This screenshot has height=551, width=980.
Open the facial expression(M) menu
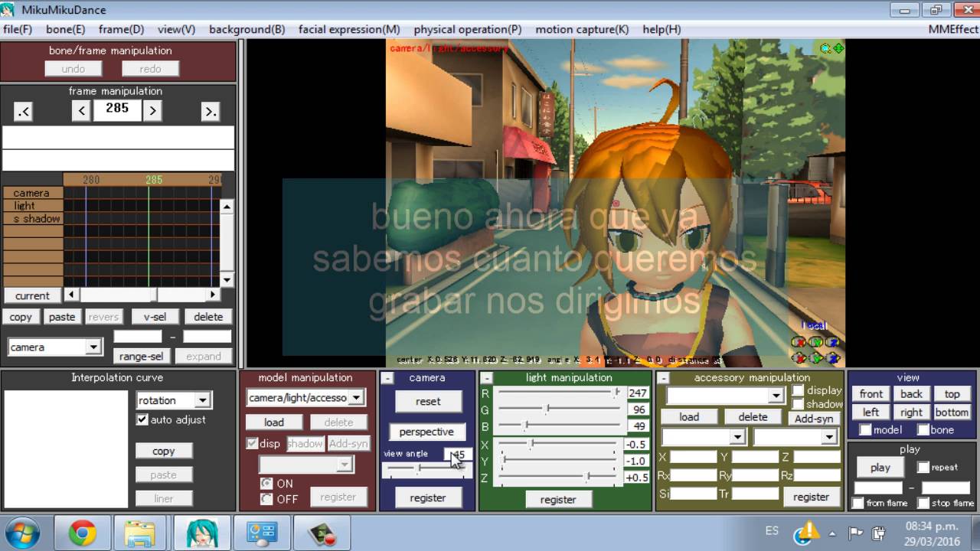pyautogui.click(x=349, y=29)
